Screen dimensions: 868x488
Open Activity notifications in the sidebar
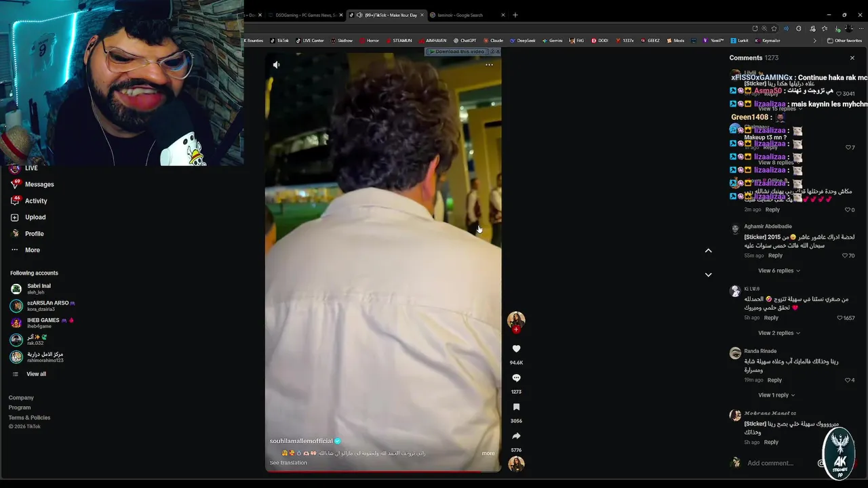point(29,201)
